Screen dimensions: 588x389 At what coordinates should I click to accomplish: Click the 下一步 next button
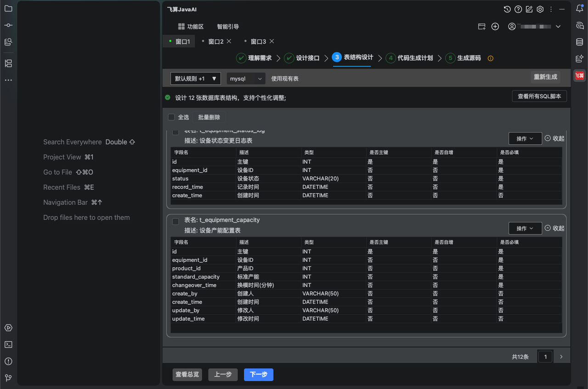pyautogui.click(x=259, y=374)
